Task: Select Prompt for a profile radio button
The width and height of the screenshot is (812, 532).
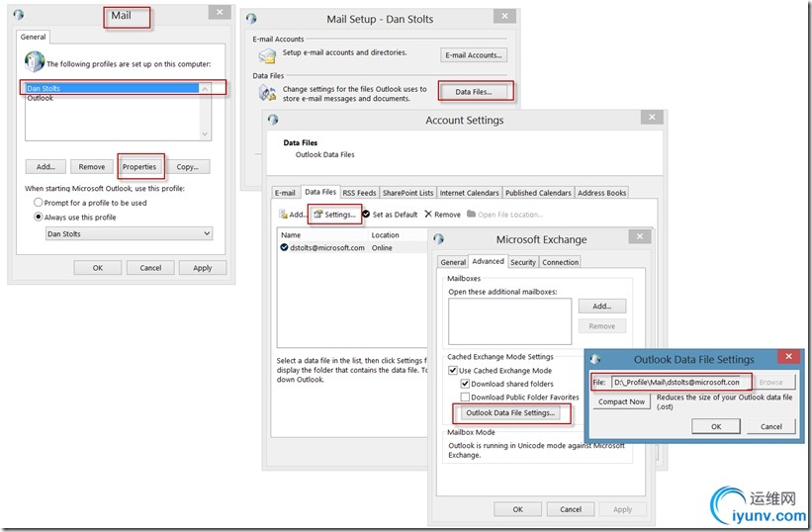Action: coord(38,203)
